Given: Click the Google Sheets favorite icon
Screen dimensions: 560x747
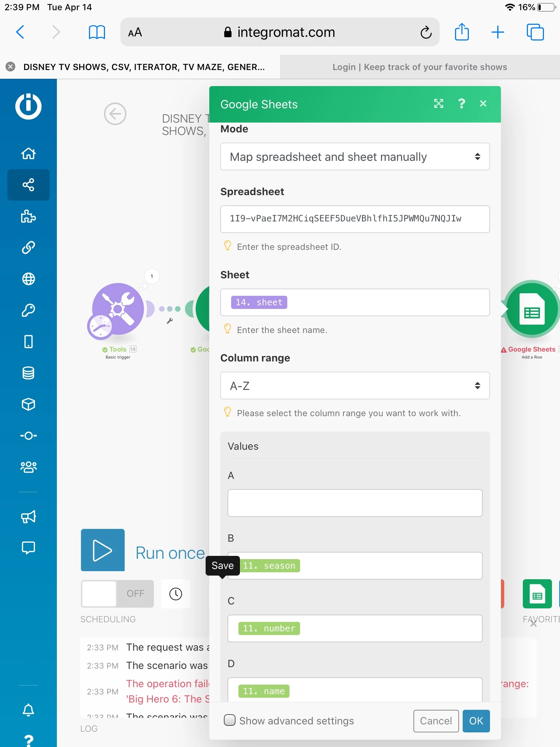Looking at the screenshot, I should click(x=537, y=594).
